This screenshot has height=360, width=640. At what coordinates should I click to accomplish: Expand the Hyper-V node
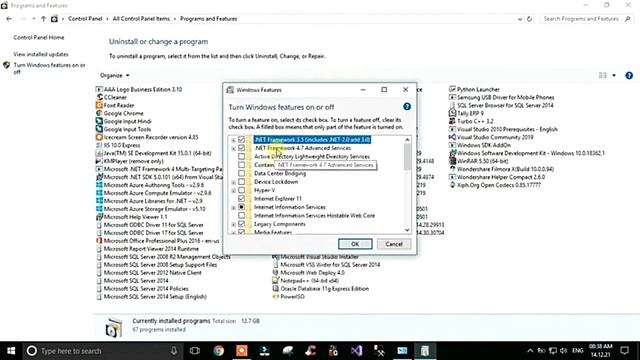coord(233,191)
